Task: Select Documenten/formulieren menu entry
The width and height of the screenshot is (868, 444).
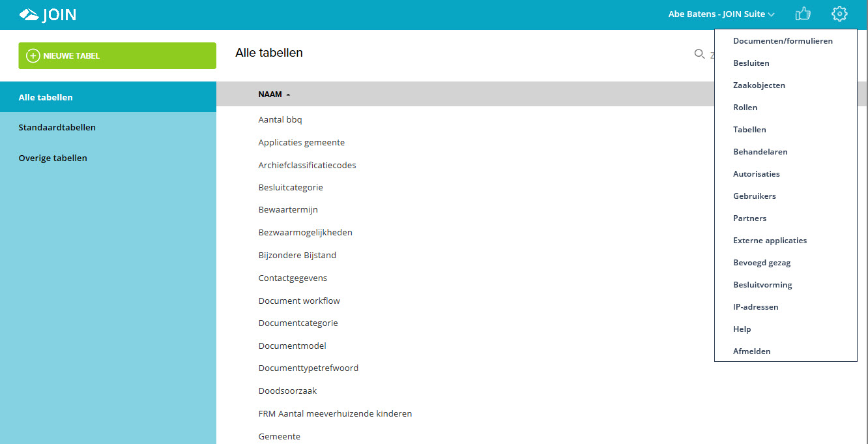Action: tap(783, 40)
